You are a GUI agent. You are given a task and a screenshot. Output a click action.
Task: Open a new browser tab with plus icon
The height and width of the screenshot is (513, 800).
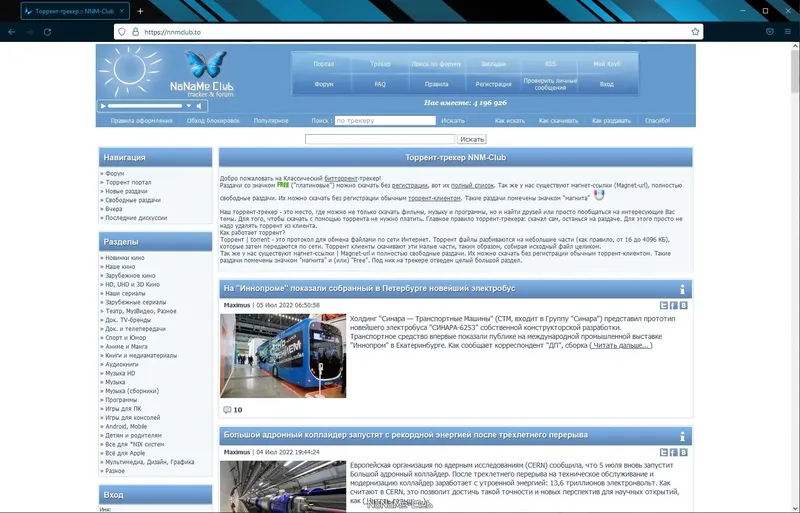(140, 11)
